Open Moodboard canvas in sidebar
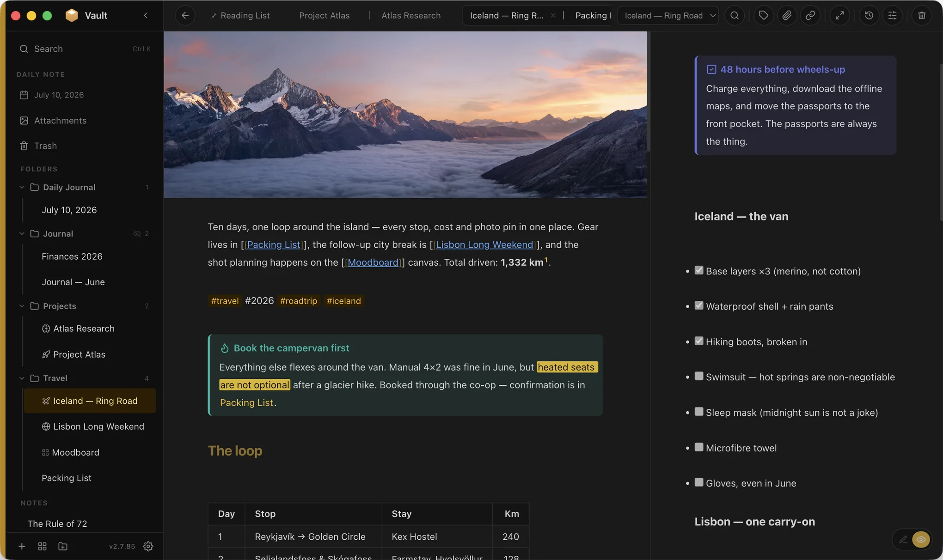Screen dimensions: 943x560 tap(75, 452)
